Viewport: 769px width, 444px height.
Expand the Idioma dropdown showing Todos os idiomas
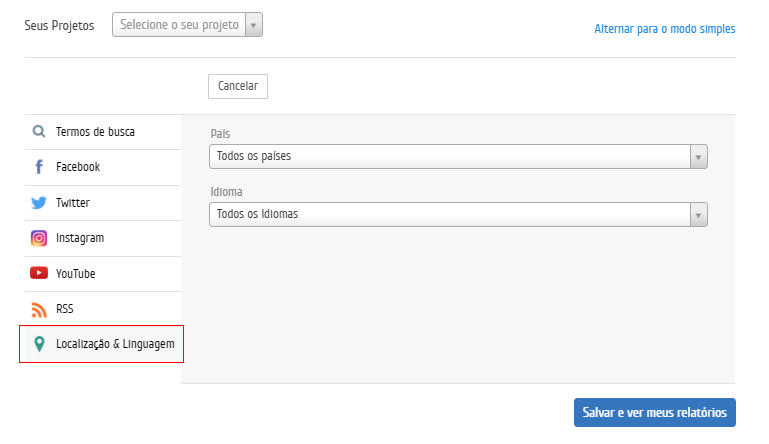click(458, 214)
